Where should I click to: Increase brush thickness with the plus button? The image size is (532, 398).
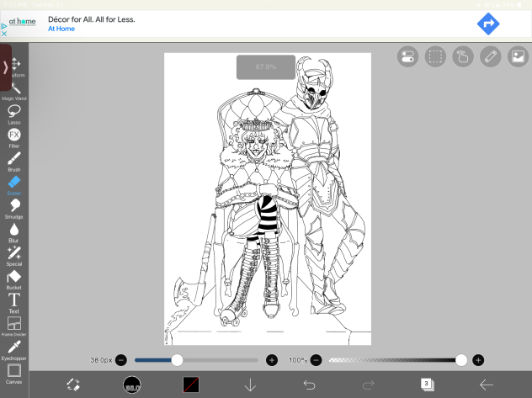click(x=272, y=360)
